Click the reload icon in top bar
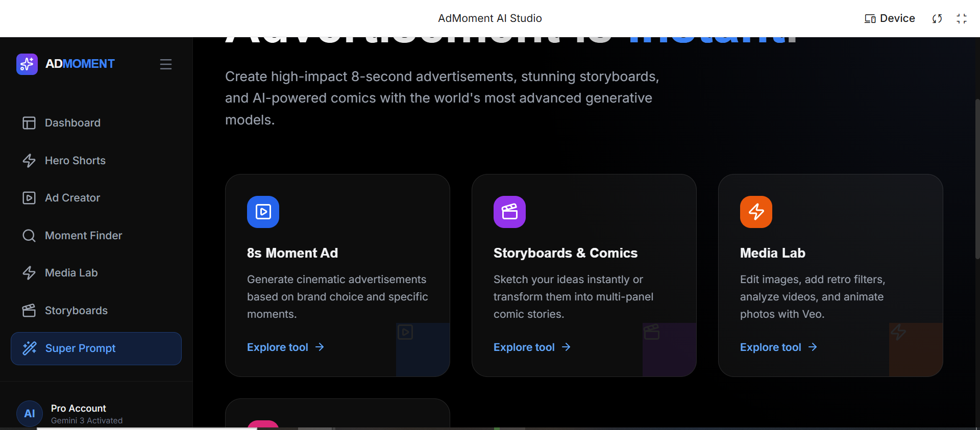 click(x=937, y=19)
